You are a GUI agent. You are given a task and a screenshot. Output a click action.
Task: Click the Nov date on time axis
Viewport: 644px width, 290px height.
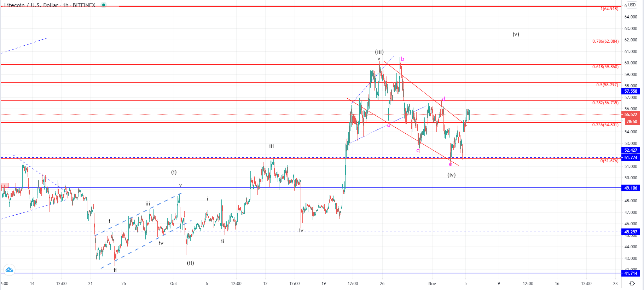point(432,284)
